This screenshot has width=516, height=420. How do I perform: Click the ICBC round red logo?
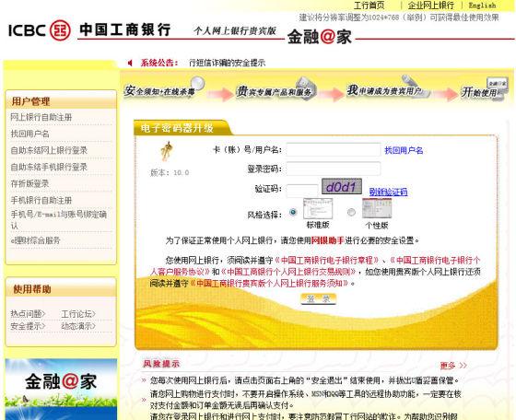[60, 30]
